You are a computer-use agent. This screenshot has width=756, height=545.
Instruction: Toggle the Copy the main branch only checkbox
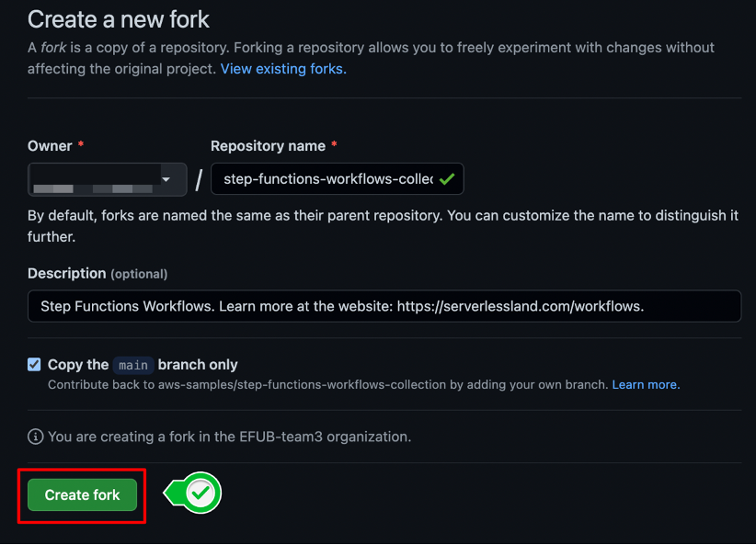[x=34, y=364]
